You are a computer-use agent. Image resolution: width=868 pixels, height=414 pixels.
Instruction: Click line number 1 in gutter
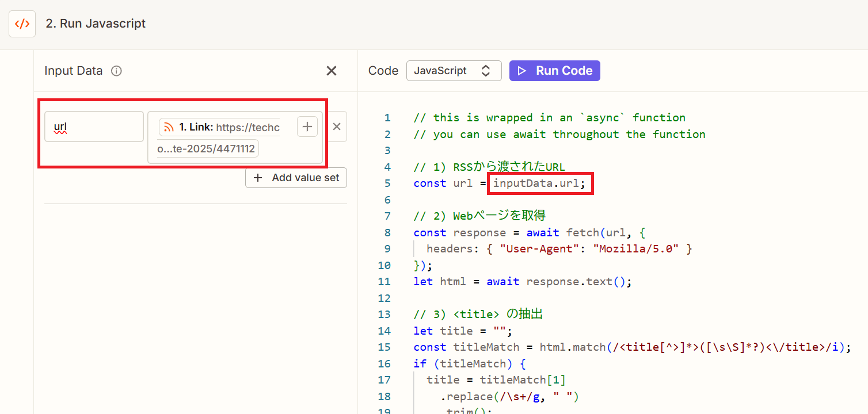point(387,118)
